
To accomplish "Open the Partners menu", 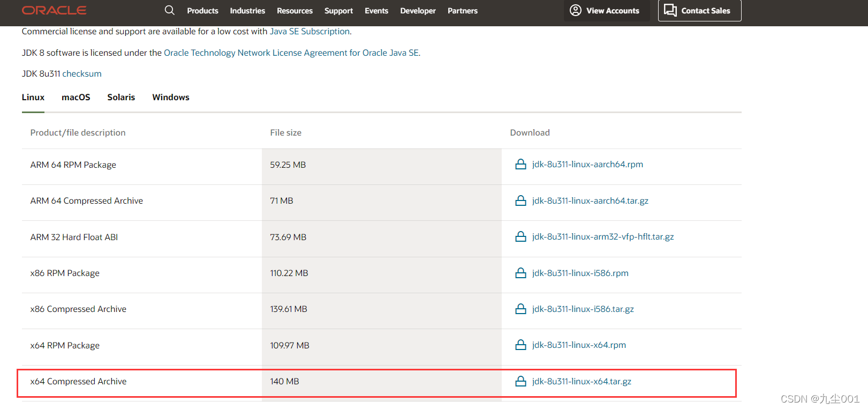I will (463, 11).
